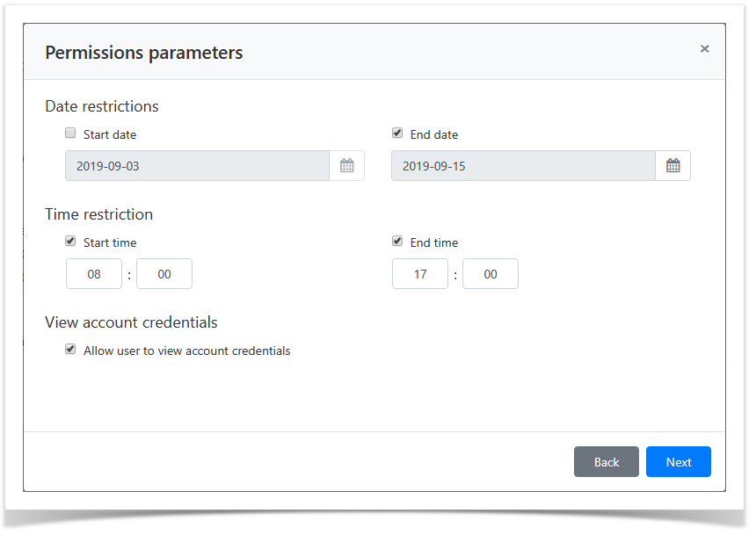Viewport: 756px width, 535px height.
Task: Untick the End time checkbox
Action: click(x=397, y=242)
